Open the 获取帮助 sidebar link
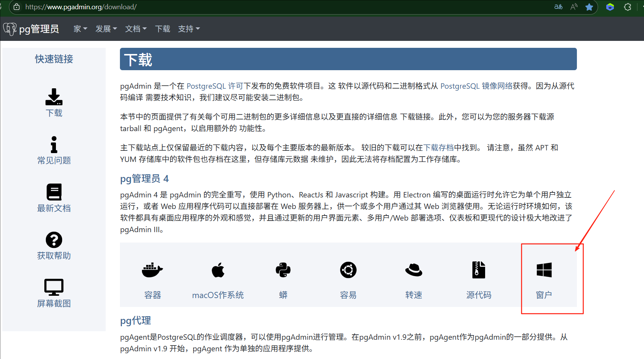 (54, 256)
